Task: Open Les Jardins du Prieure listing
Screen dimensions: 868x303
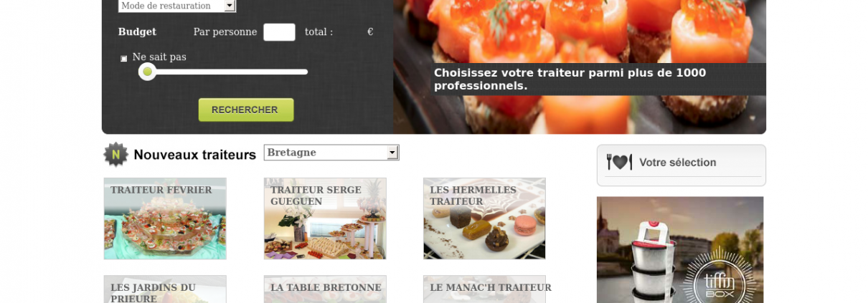Action: click(165, 289)
